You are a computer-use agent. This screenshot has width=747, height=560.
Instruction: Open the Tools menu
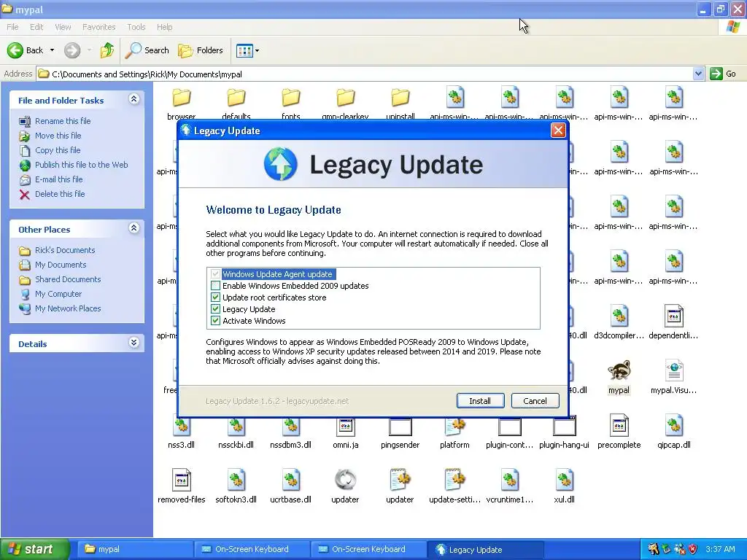[x=136, y=27]
